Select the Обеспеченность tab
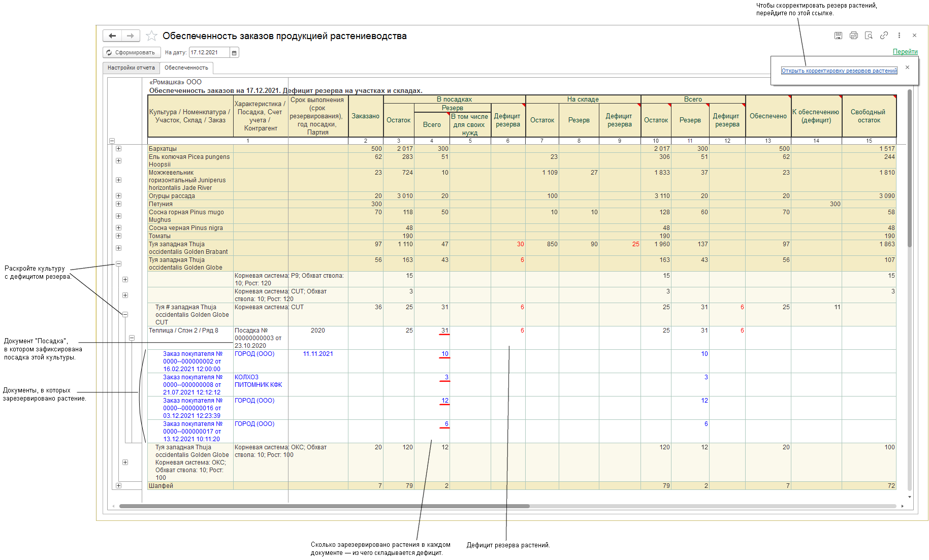Screen dimensions: 929x560 coord(186,68)
